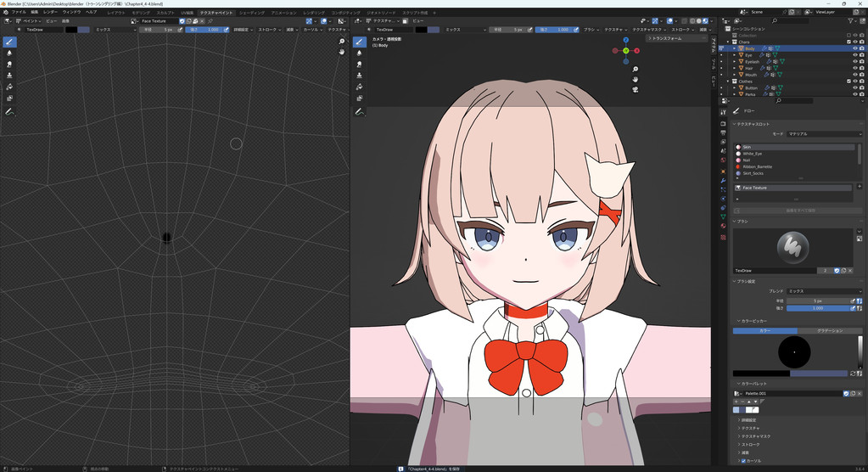The height and width of the screenshot is (472, 868).
Task: Open the Blend mode dropdown in brush settings
Action: pyautogui.click(x=823, y=291)
